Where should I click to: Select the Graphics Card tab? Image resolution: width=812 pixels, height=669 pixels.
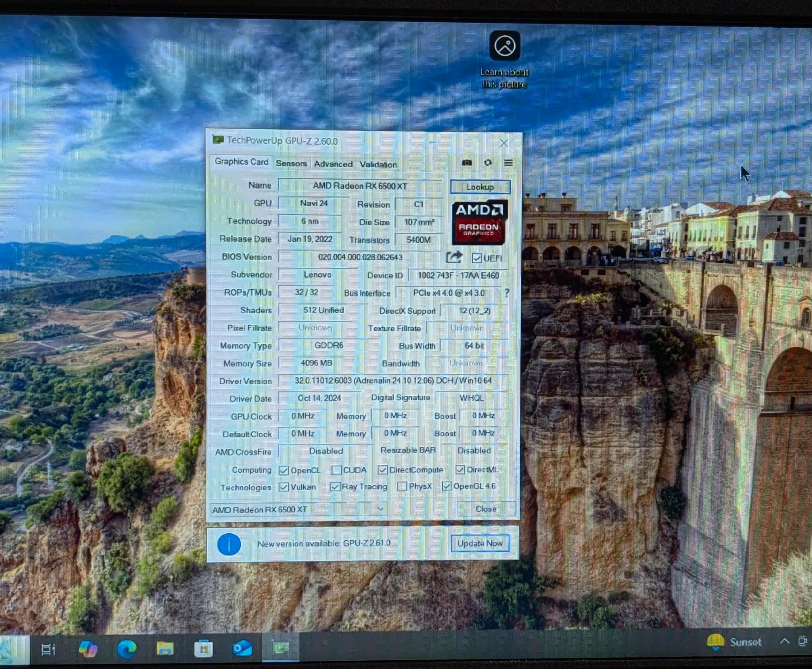241,162
